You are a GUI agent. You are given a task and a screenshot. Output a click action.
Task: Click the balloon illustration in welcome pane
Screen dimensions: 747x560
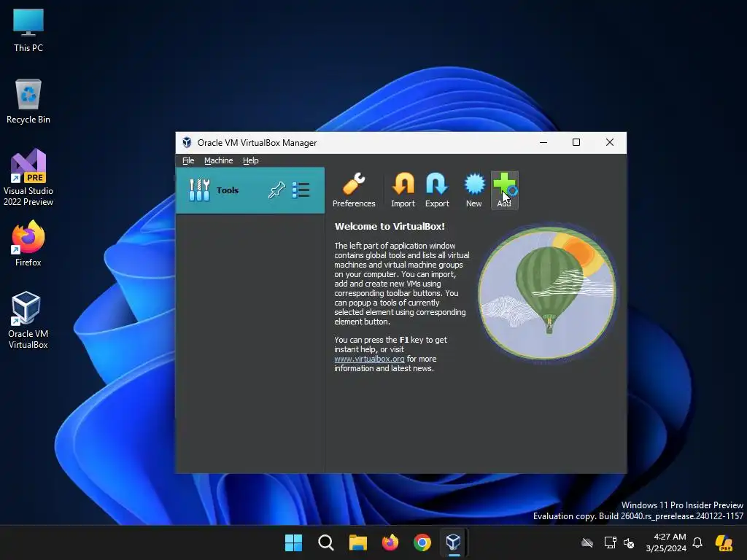[x=547, y=293]
